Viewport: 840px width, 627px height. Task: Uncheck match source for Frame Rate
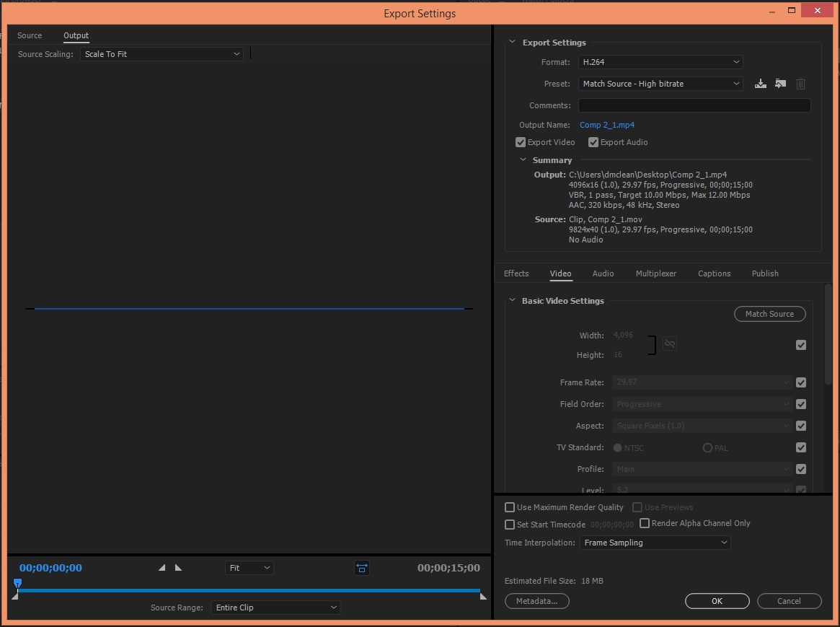pos(801,382)
